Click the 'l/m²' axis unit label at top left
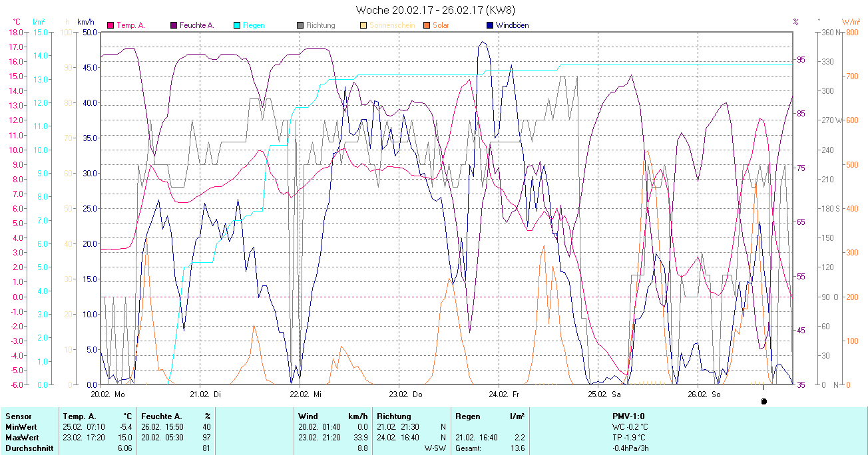This screenshot has height=455, width=868. pos(39,22)
